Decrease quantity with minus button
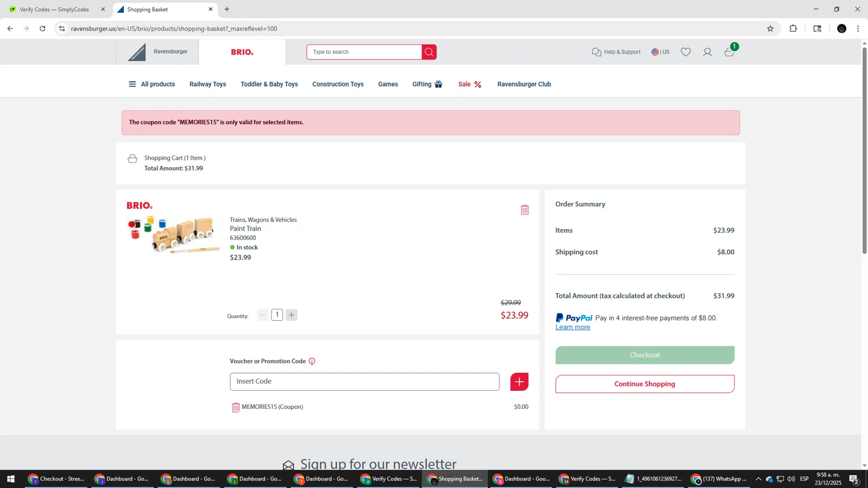Image resolution: width=868 pixels, height=488 pixels. [263, 315]
